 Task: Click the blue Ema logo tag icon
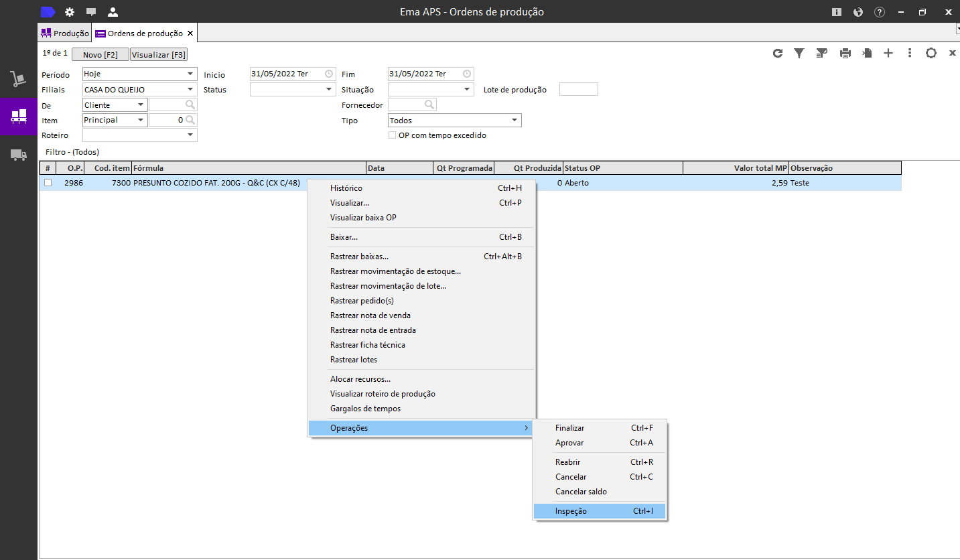48,11
